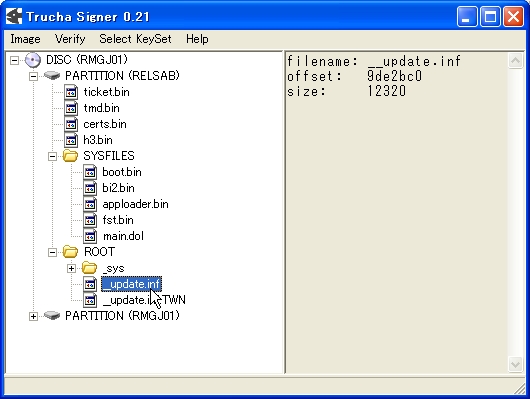
Task: Select the highlighted __update.inf entry
Action: point(131,284)
